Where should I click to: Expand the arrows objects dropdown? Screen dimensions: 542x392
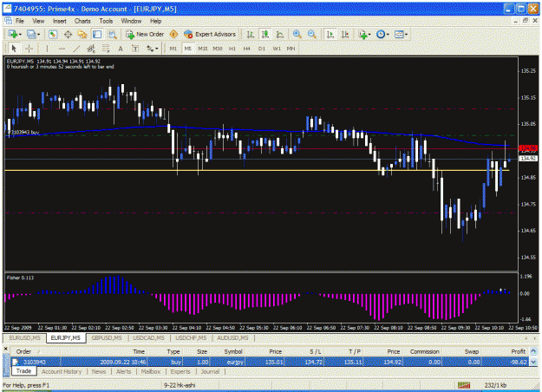[x=157, y=49]
